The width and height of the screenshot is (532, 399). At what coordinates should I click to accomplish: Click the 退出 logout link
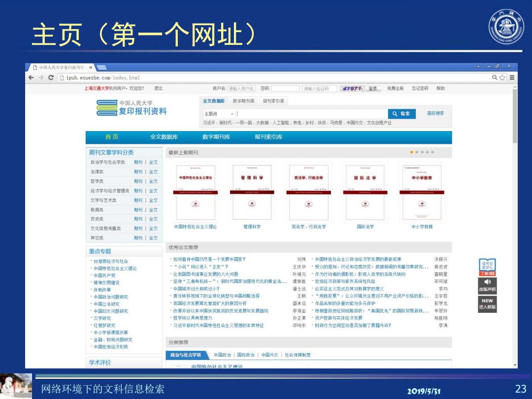click(x=159, y=88)
